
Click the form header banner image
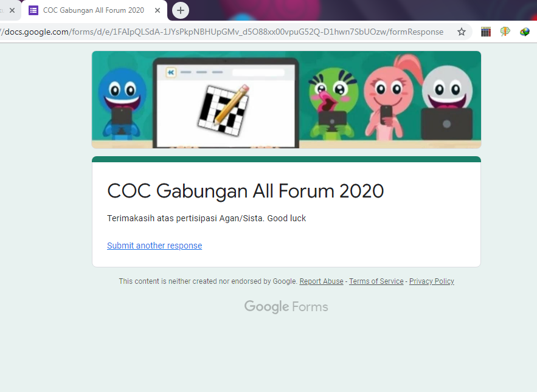tap(286, 100)
